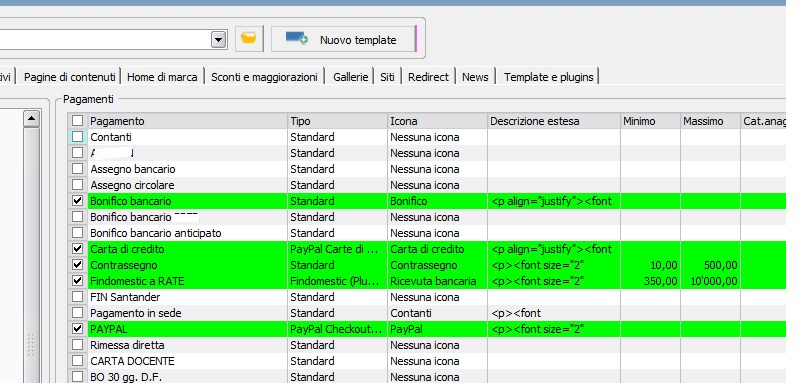Select the Assegno circolare row name
809x383 pixels.
click(x=132, y=185)
